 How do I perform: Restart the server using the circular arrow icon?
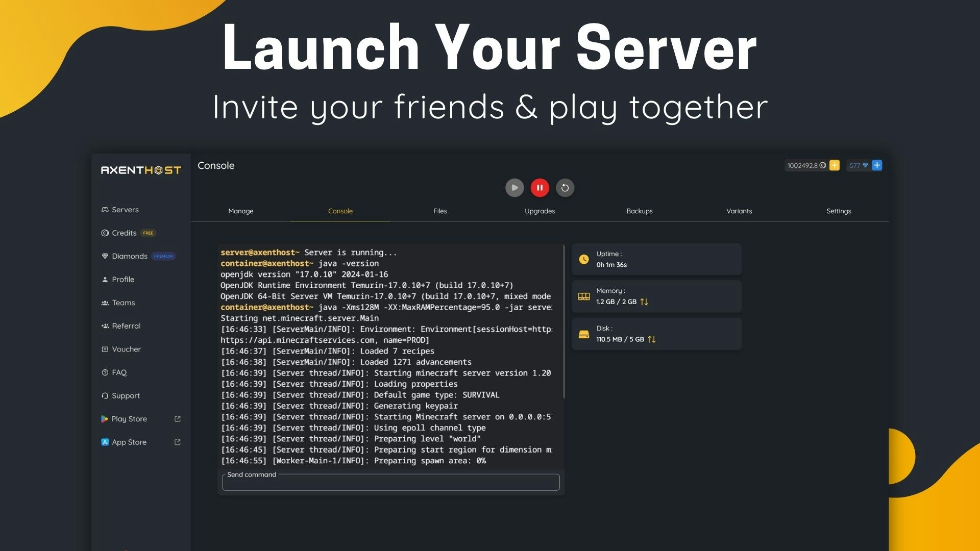click(565, 188)
